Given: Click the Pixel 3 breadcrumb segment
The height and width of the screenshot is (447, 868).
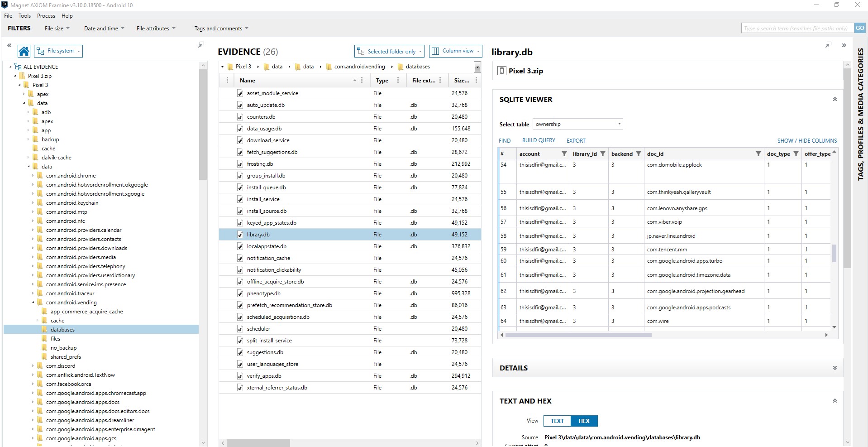Looking at the screenshot, I should pos(243,67).
